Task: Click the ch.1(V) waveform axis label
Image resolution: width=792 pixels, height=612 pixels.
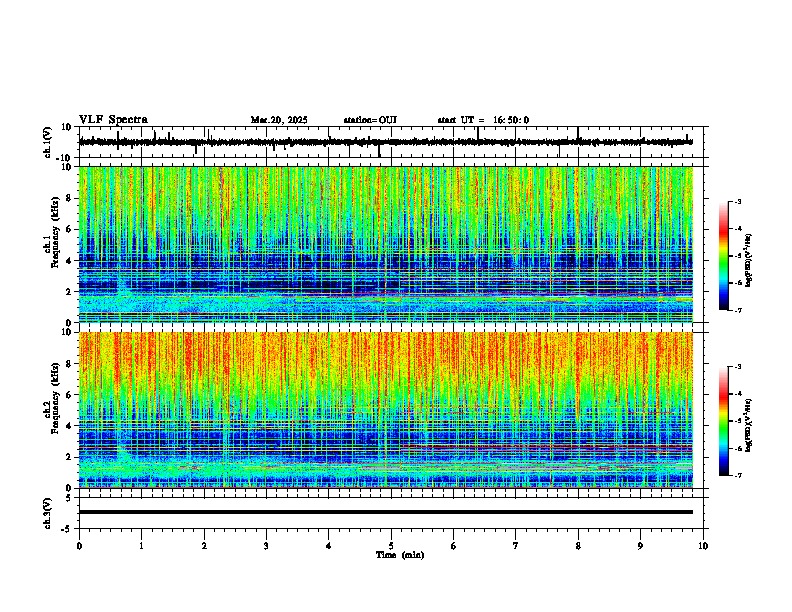Action: tap(49, 142)
